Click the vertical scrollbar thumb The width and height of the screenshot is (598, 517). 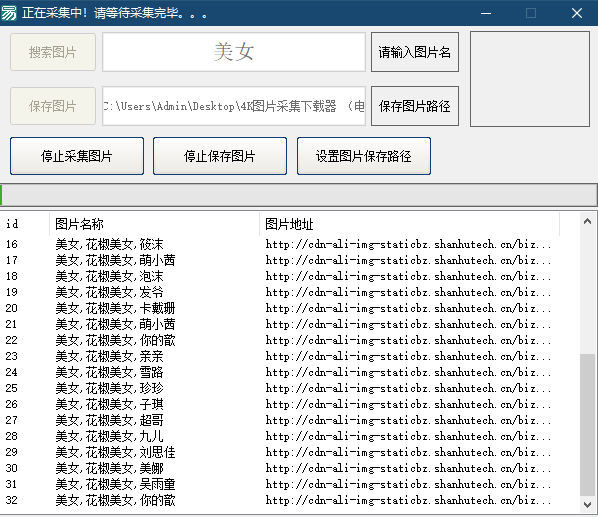587,425
